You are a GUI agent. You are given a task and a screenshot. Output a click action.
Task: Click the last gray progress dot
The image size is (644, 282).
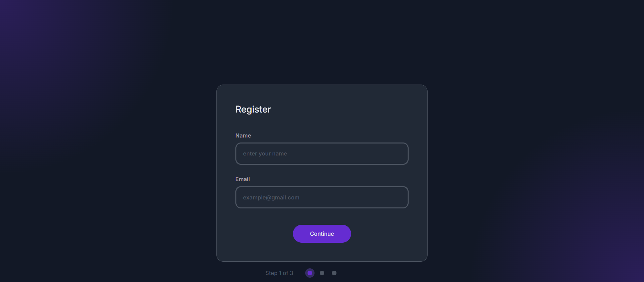click(334, 273)
